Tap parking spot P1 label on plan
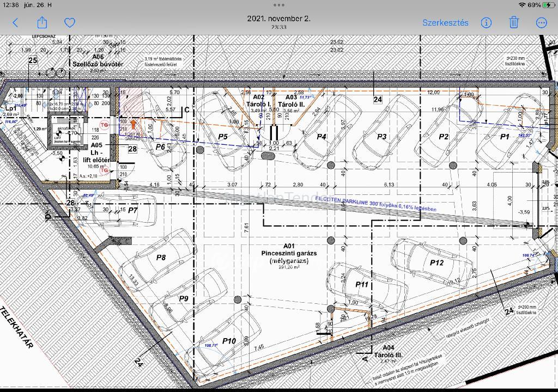The width and height of the screenshot is (558, 392). [x=505, y=137]
